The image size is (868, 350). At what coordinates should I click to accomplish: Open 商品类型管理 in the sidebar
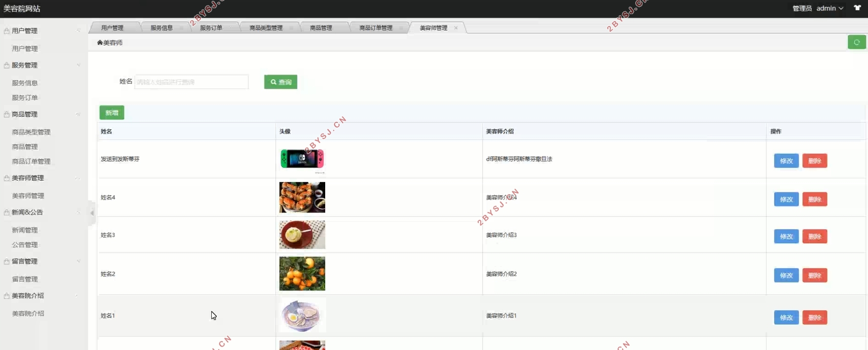31,132
